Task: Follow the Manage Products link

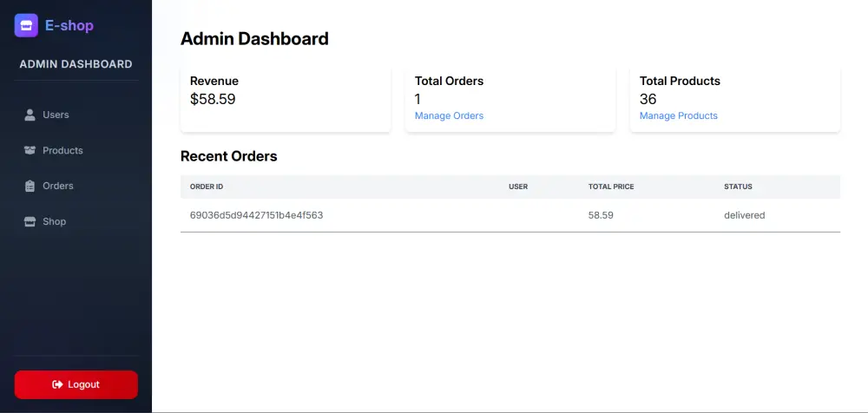Action: (x=678, y=115)
